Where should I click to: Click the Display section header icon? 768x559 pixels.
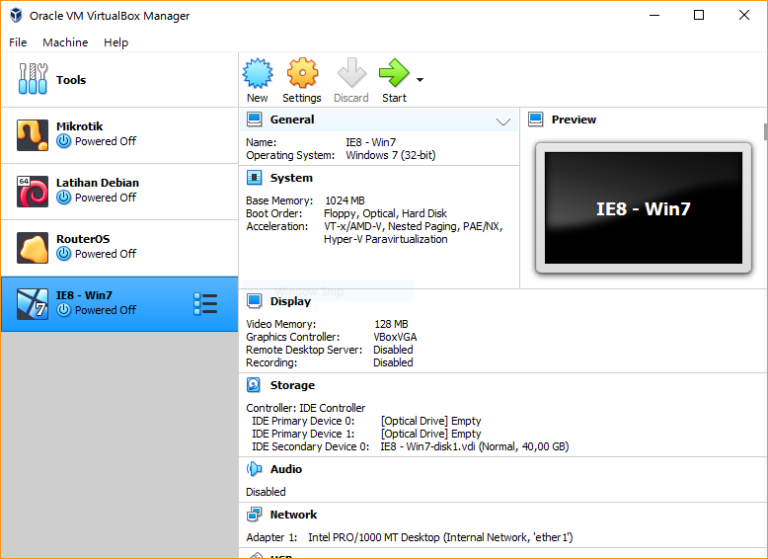254,301
